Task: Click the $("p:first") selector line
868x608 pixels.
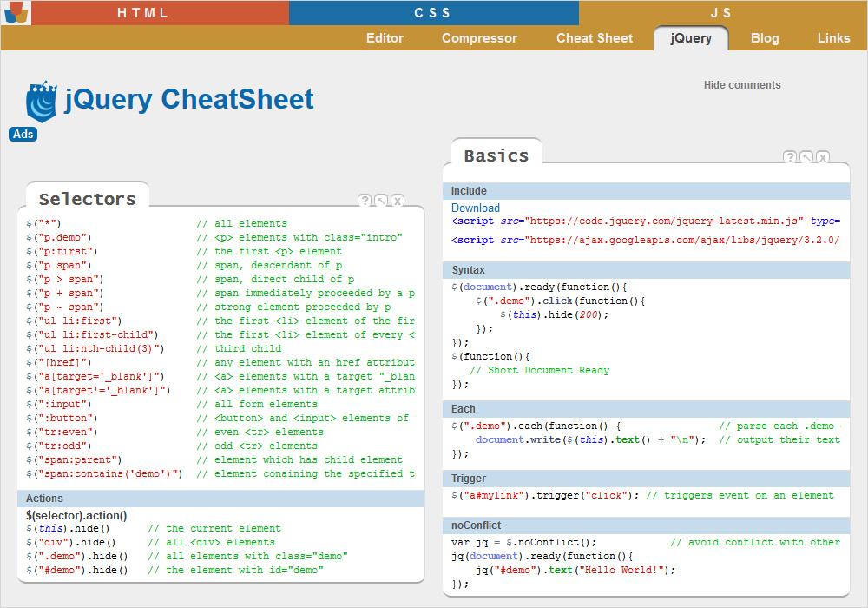Action: click(184, 251)
